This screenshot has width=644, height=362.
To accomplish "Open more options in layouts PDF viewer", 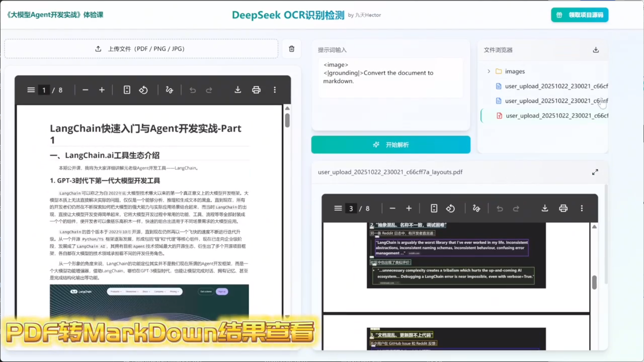I will pos(582,208).
